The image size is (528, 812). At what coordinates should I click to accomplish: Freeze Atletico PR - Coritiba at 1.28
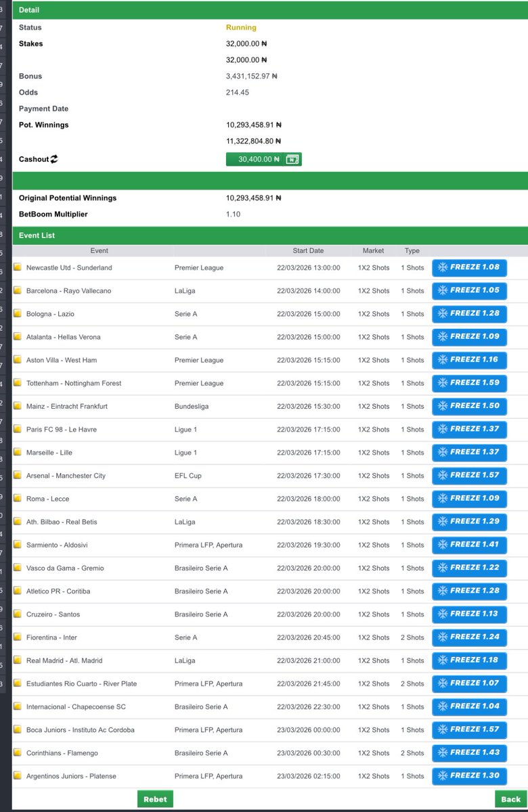pos(469,591)
